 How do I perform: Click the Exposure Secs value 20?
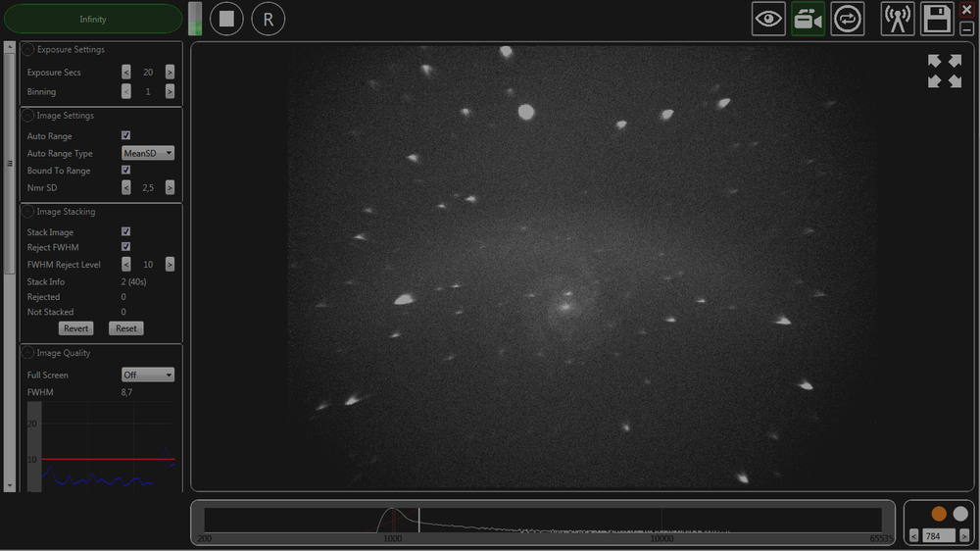(148, 72)
